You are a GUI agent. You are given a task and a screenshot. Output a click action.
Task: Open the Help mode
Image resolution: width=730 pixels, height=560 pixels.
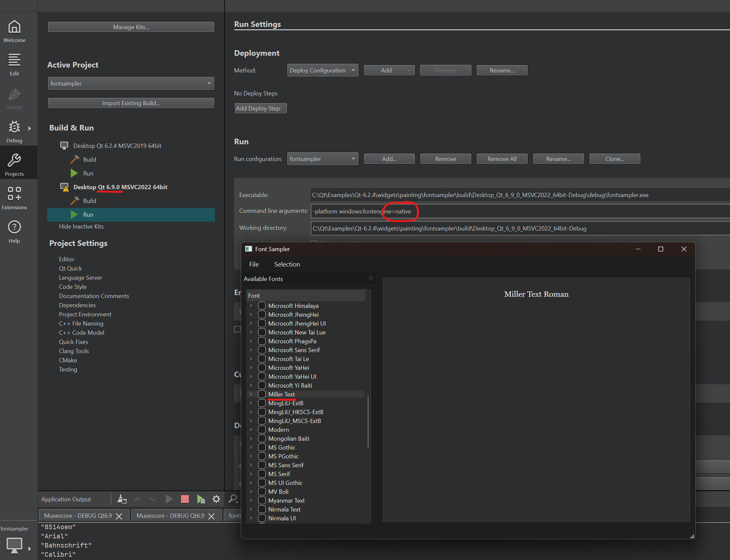(x=14, y=232)
